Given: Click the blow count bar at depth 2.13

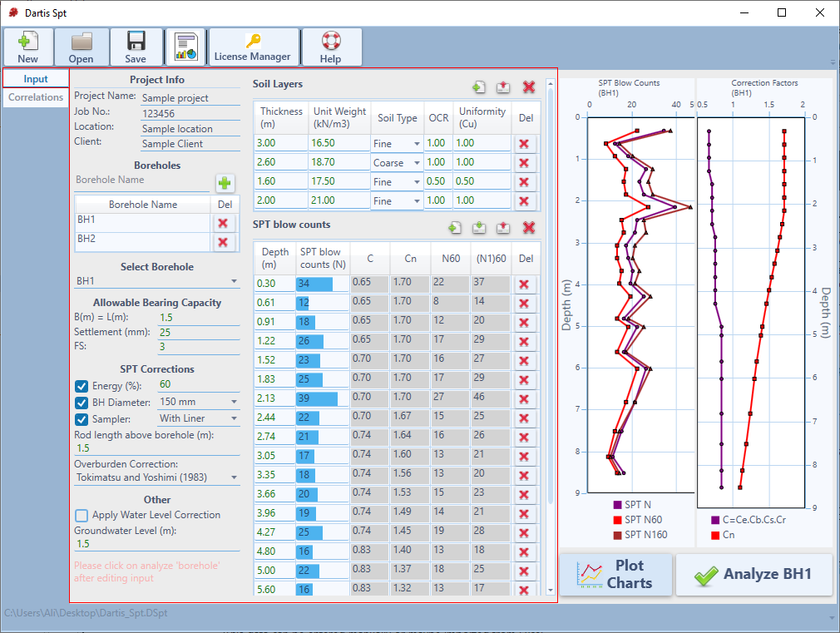Looking at the screenshot, I should click(317, 398).
